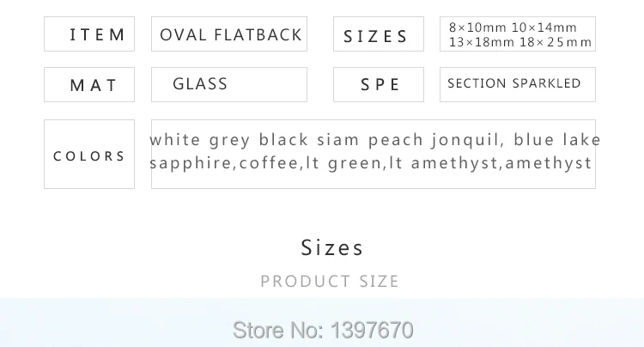Viewport: 644px width, 347px height.
Task: Click the word 'peach' in colors list
Action: (396, 141)
